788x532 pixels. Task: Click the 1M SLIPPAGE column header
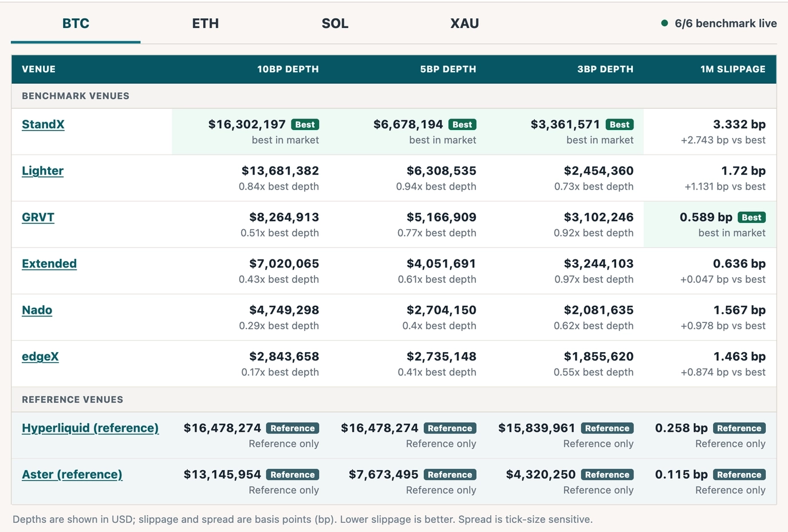tap(733, 69)
